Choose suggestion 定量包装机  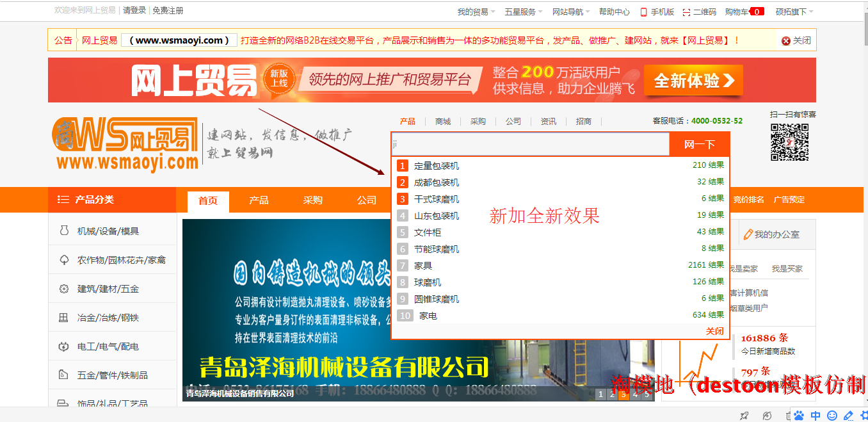coord(560,166)
